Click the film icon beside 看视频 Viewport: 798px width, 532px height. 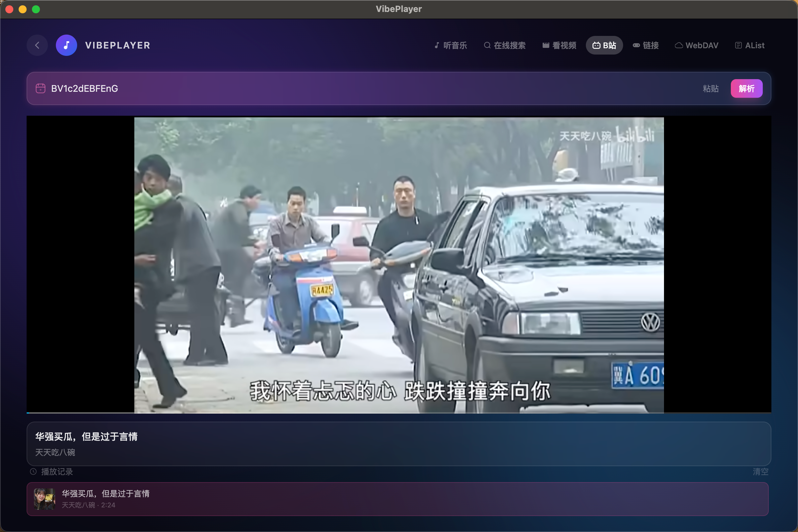click(x=546, y=45)
